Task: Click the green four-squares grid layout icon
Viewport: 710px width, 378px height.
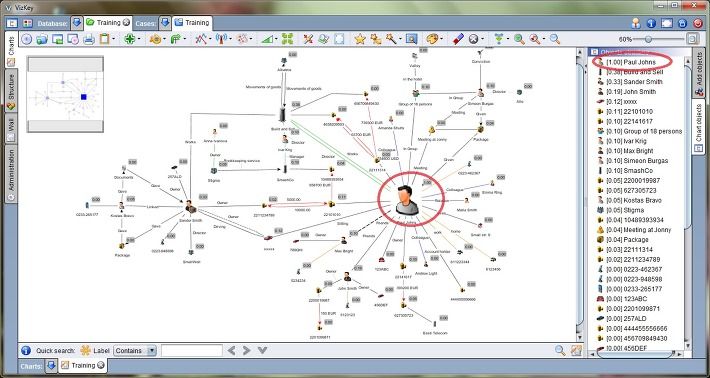Action: 288,39
